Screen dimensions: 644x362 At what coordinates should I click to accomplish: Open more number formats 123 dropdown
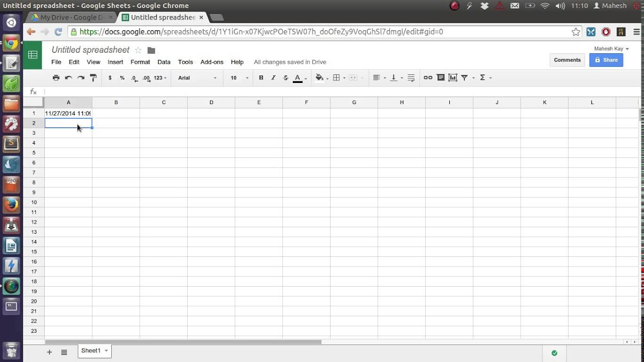160,78
